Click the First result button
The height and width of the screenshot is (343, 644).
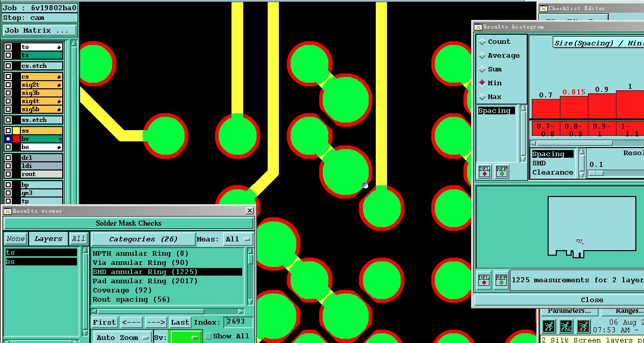coord(105,322)
